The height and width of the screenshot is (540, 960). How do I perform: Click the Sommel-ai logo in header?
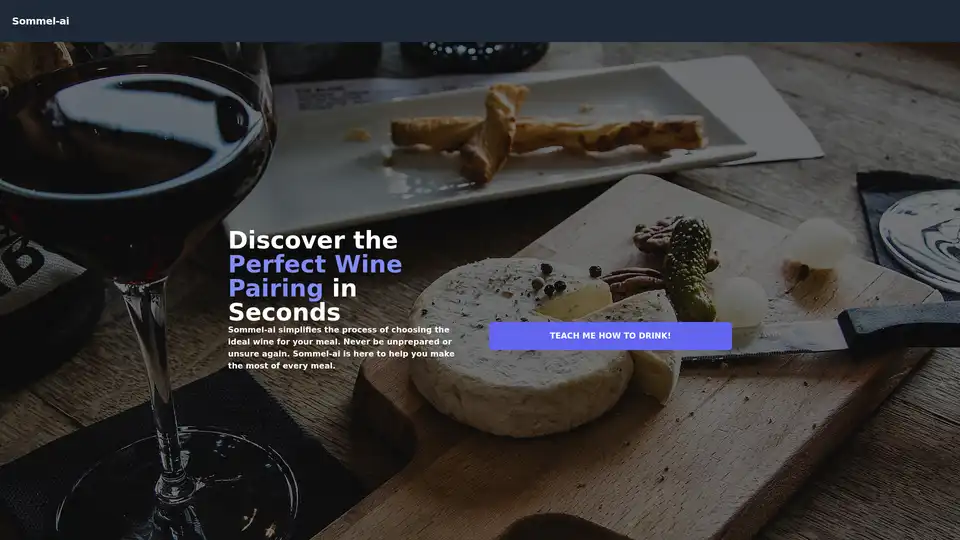point(40,21)
